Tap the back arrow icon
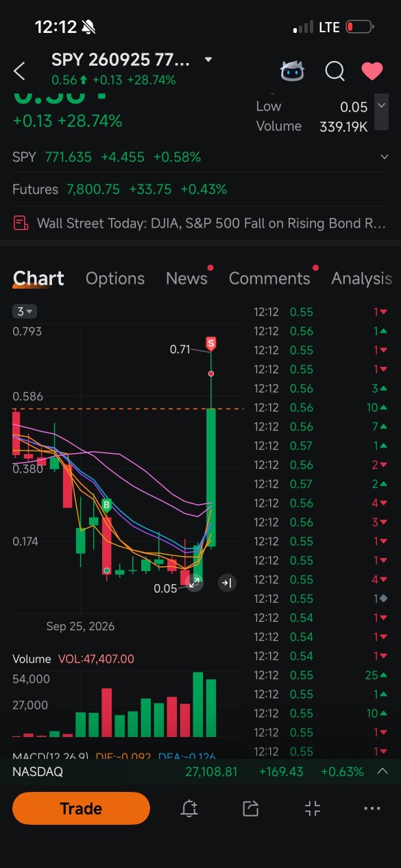 pos(20,71)
